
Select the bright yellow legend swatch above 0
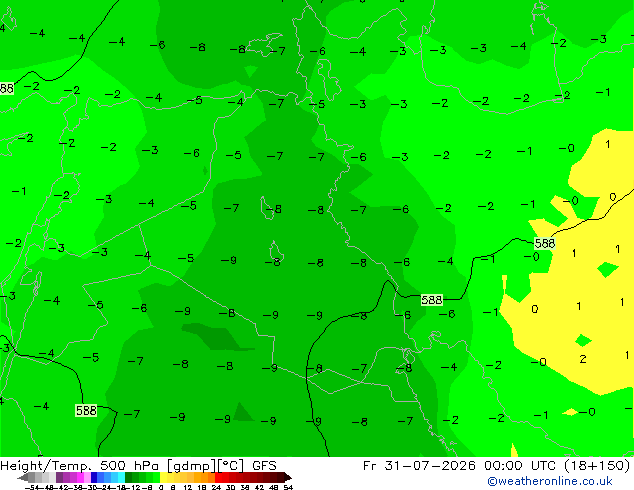[x=163, y=477]
